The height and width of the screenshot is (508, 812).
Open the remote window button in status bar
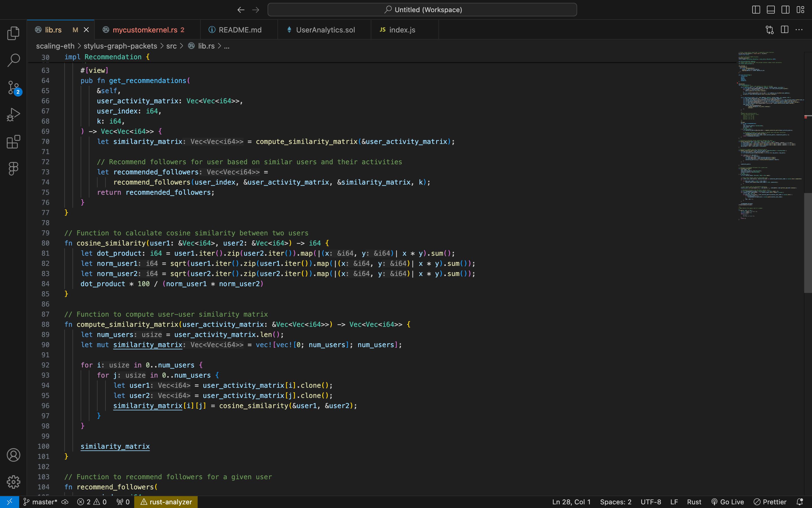pyautogui.click(x=9, y=502)
